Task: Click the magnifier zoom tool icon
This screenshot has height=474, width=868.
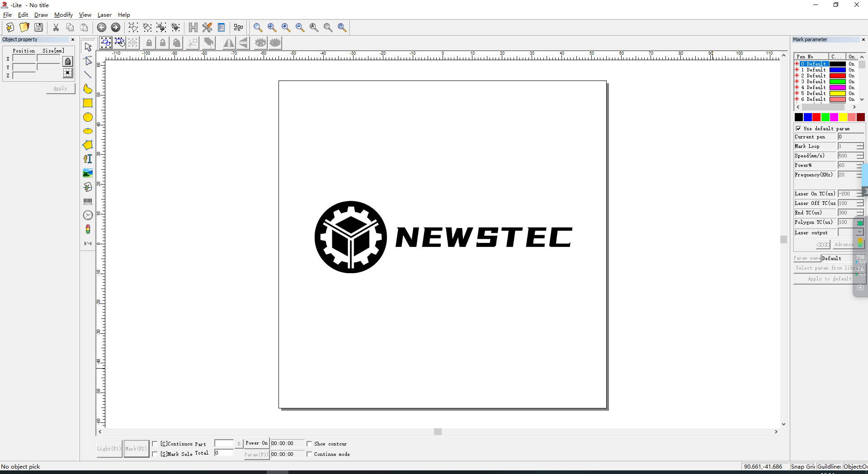Action: [x=258, y=28]
